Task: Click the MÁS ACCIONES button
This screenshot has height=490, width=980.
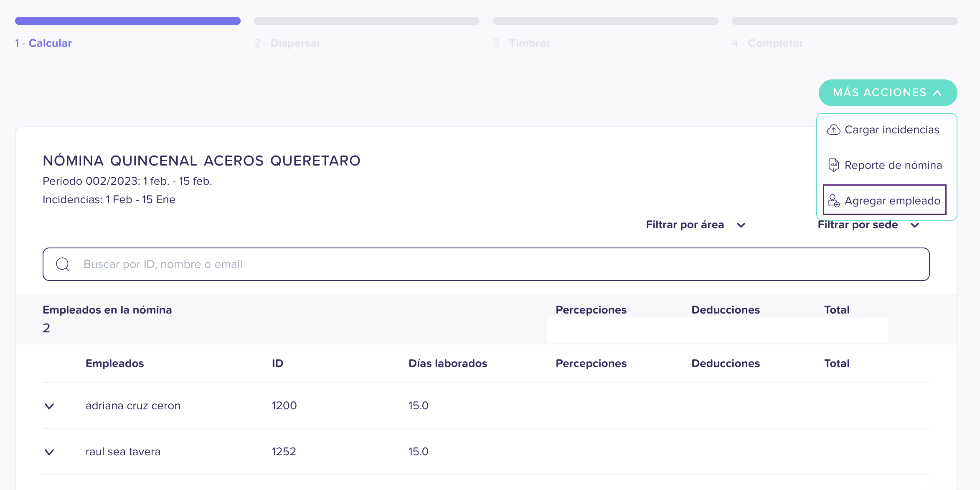Action: tap(888, 93)
